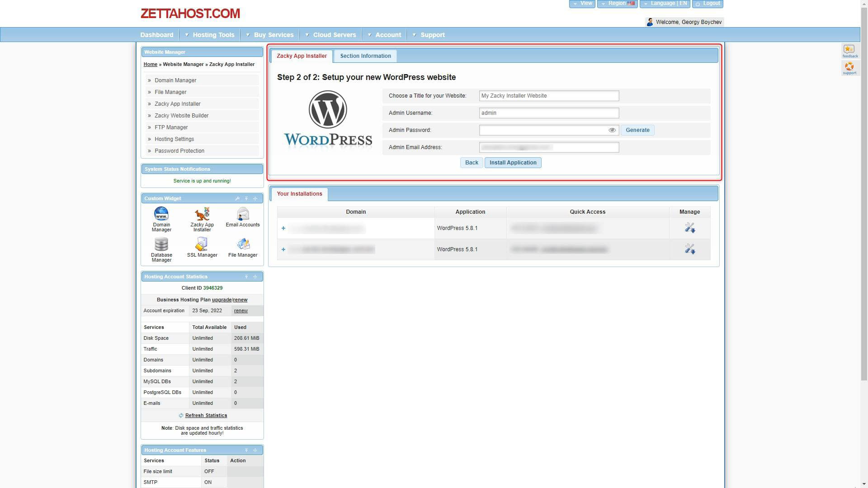Open Account menu dropdown
This screenshot has width=868, height=488.
click(384, 35)
